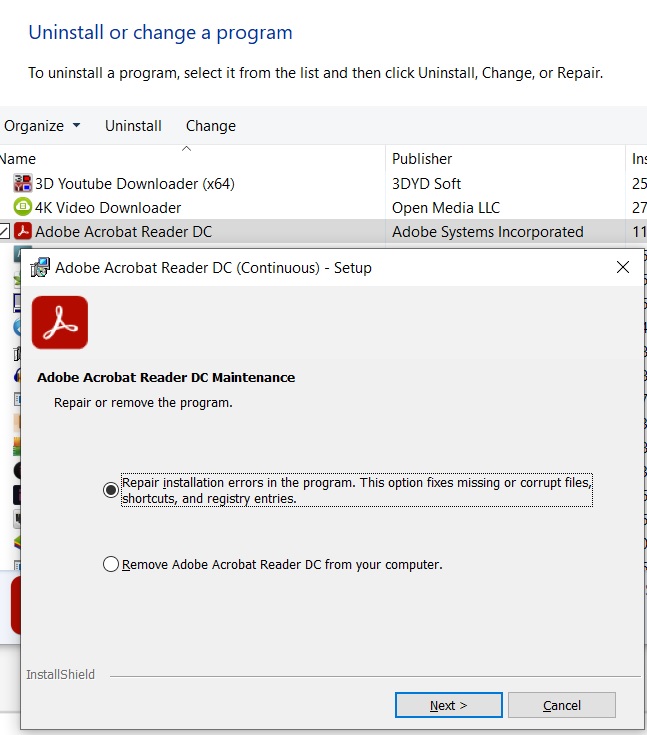
Task: Click the setup installer icon in dialog title bar
Action: tap(40, 267)
